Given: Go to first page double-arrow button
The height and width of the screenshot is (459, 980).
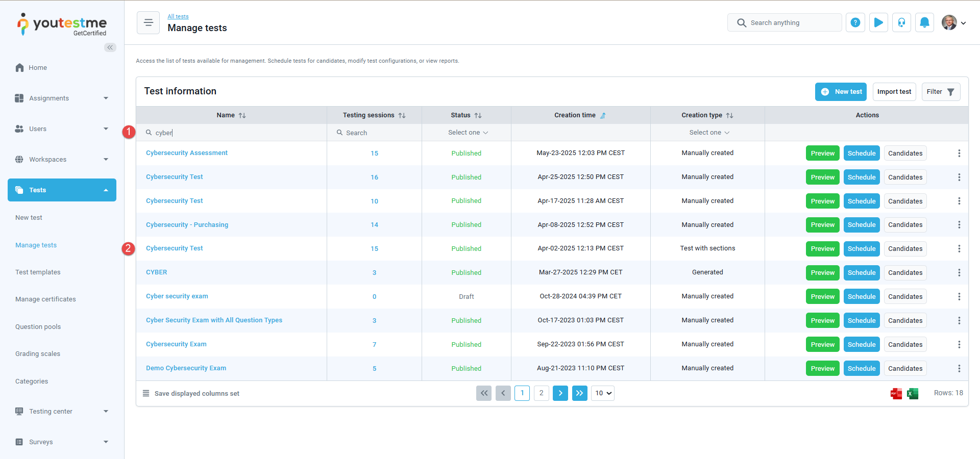Looking at the screenshot, I should 484,393.
